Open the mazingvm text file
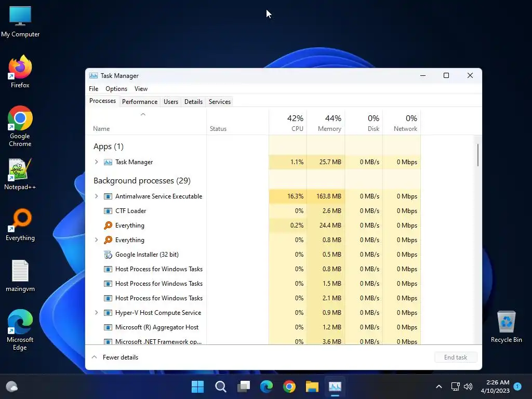 click(x=20, y=276)
